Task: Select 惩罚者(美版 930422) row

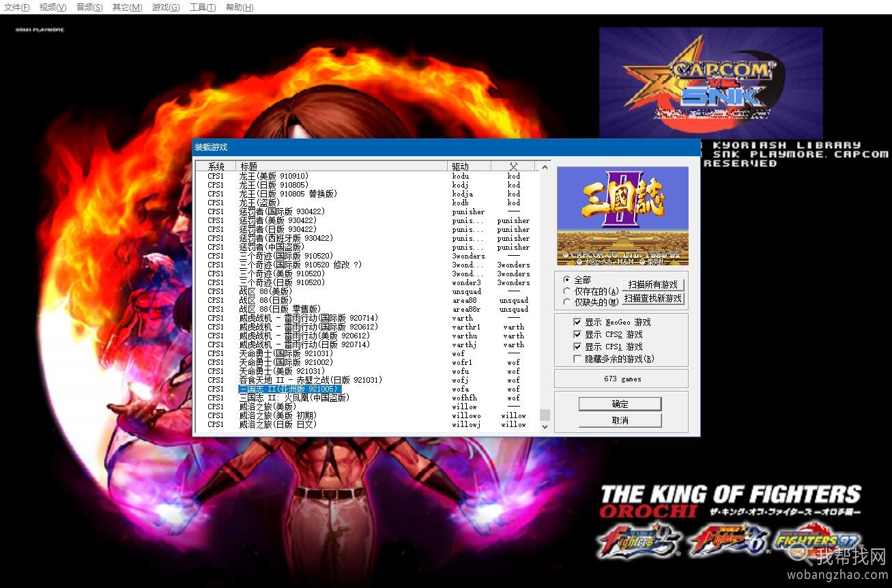Action: tap(367, 220)
